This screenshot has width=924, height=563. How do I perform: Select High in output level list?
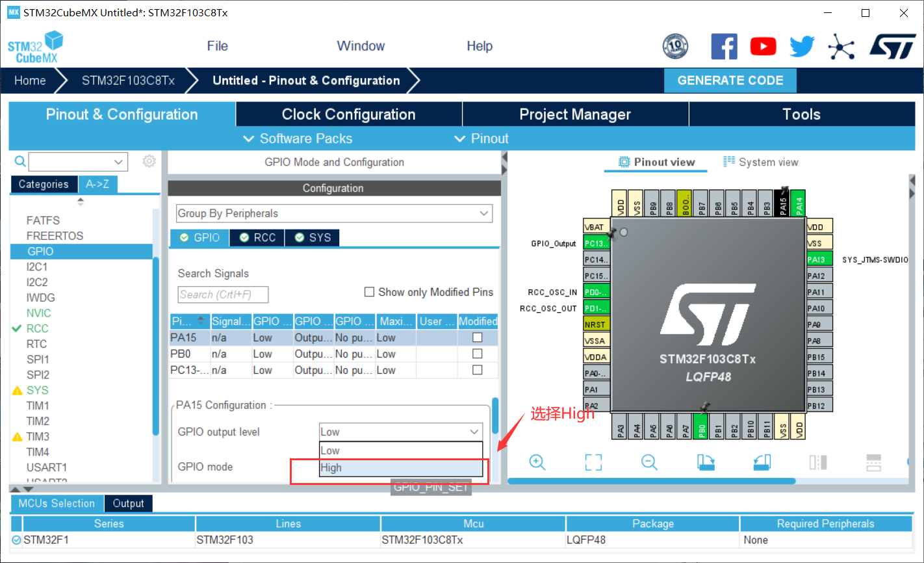[402, 467]
